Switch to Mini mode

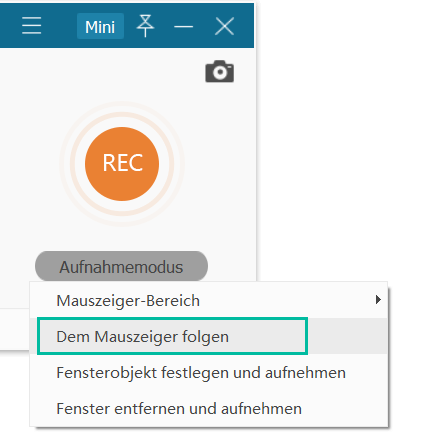[x=100, y=26]
